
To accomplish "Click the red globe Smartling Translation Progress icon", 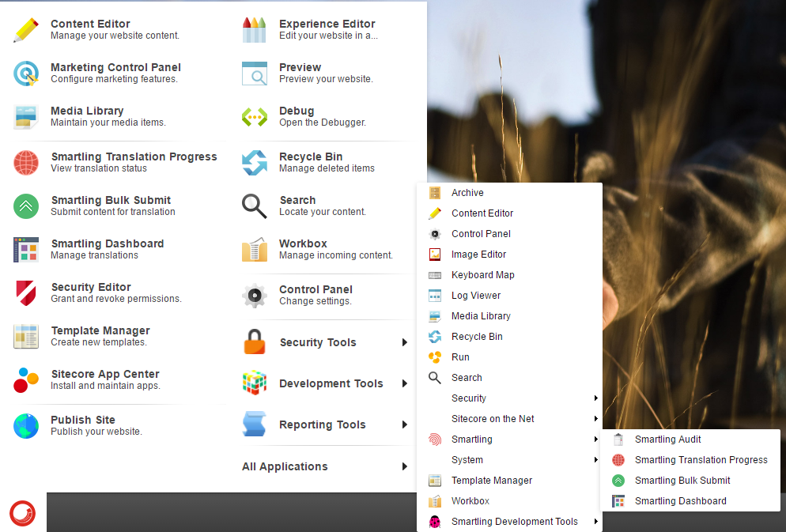I will click(26, 163).
